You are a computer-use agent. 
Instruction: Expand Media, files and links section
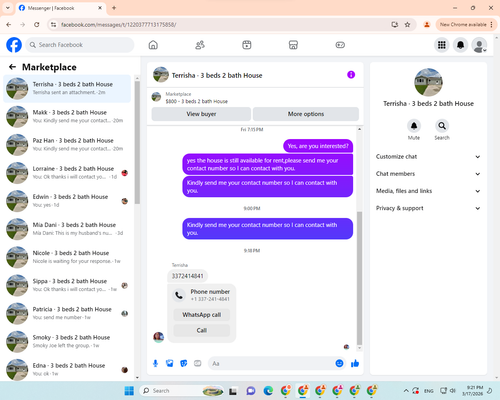(428, 191)
